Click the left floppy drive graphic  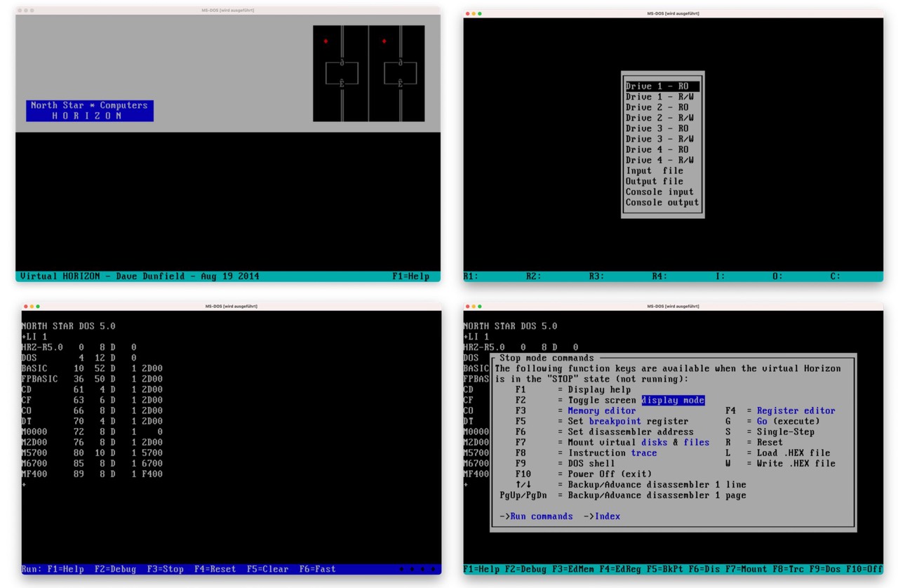pos(340,74)
